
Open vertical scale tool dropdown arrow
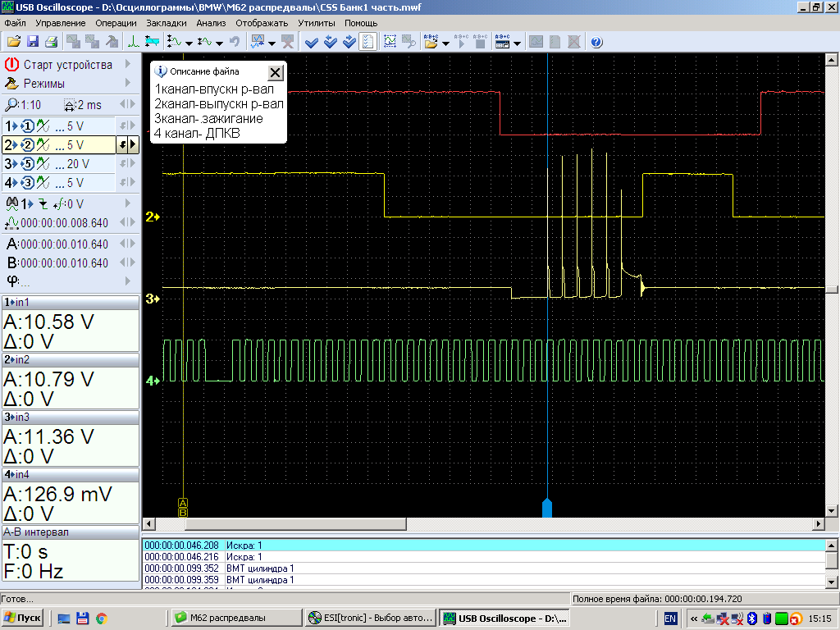[189, 43]
